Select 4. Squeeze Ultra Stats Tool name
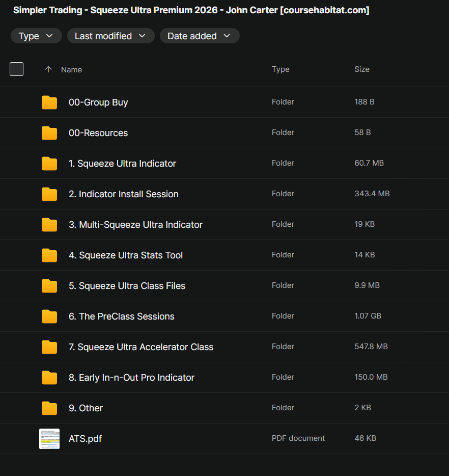This screenshot has width=449, height=476. (x=126, y=255)
